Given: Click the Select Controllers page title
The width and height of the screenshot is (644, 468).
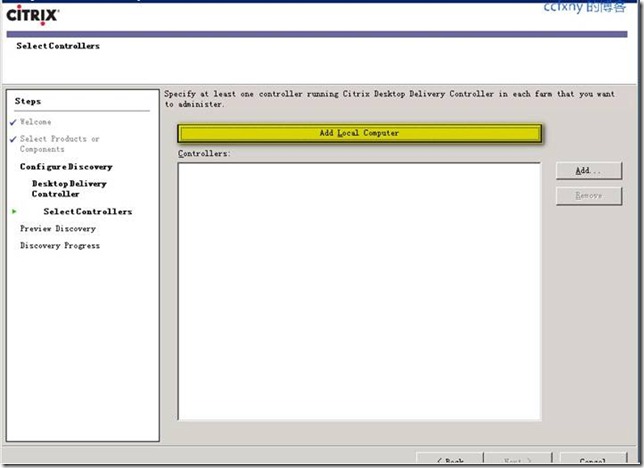Looking at the screenshot, I should click(58, 46).
